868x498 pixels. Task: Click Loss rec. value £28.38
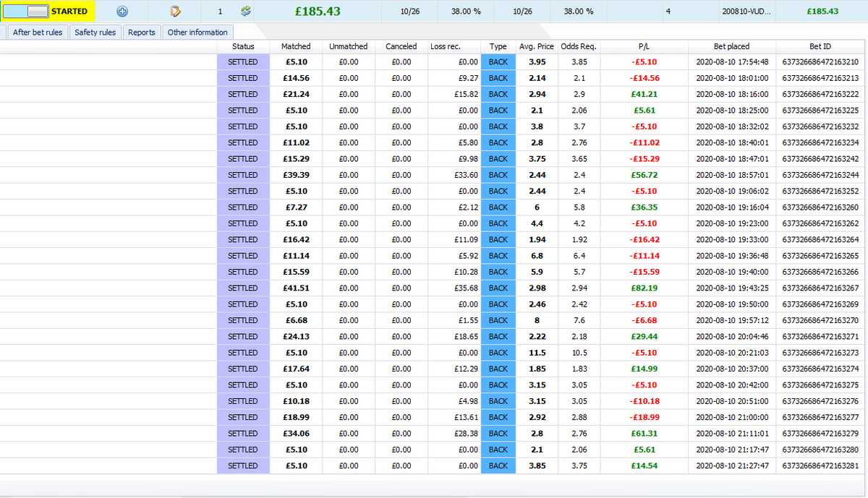(466, 434)
